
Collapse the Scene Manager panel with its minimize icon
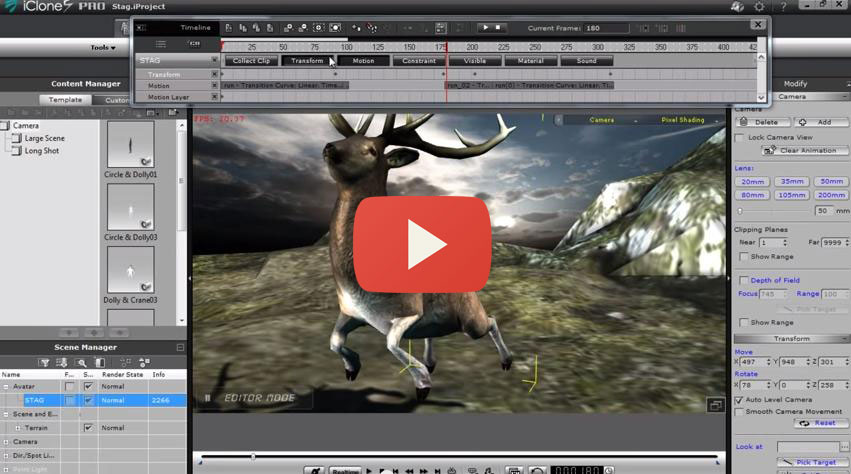180,347
